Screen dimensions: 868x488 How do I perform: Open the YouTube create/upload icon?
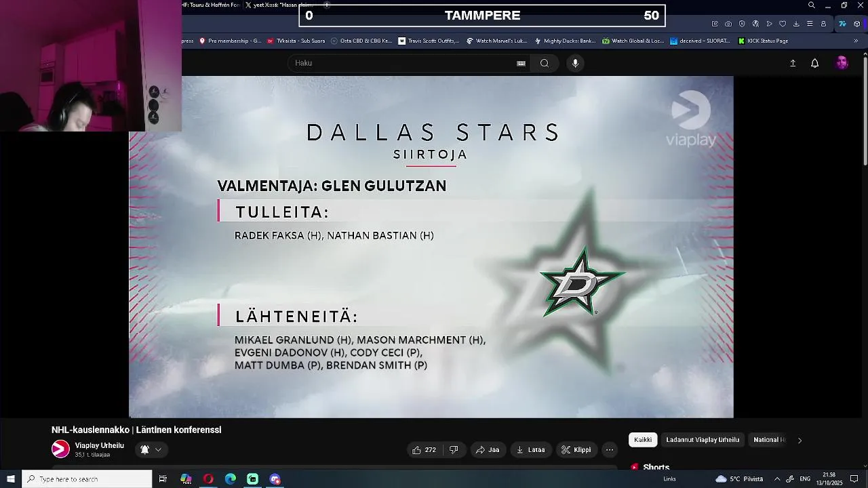[793, 63]
